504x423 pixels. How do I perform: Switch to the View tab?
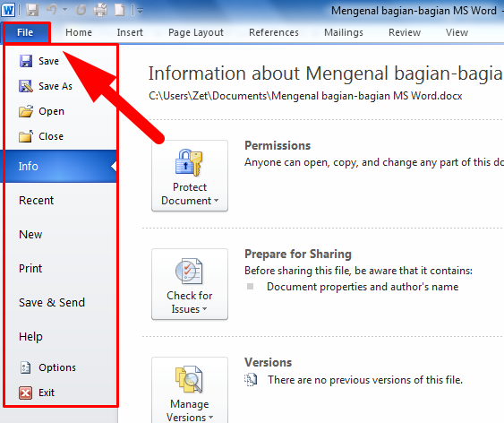pos(457,32)
